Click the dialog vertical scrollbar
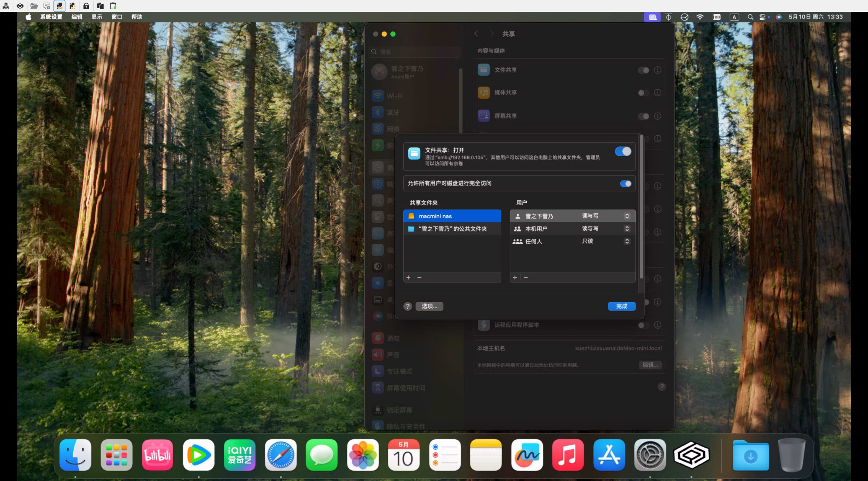Image resolution: width=868 pixels, height=481 pixels. pyautogui.click(x=641, y=207)
